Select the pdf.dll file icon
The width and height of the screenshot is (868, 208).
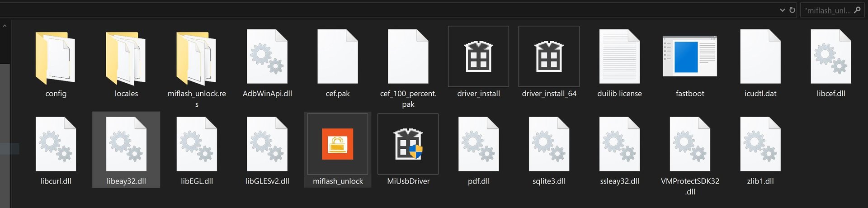point(478,144)
